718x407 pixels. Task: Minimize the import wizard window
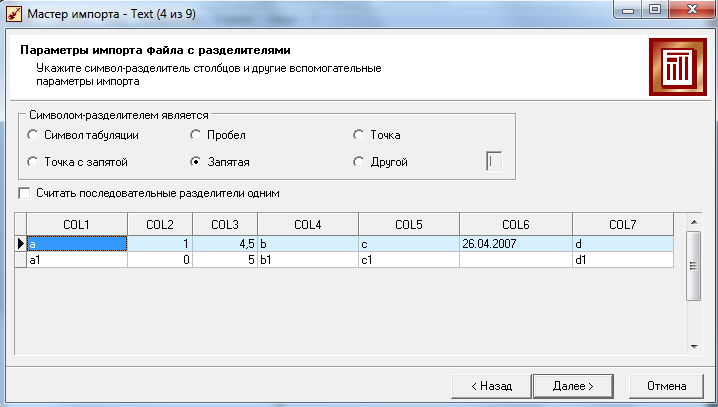pos(628,10)
